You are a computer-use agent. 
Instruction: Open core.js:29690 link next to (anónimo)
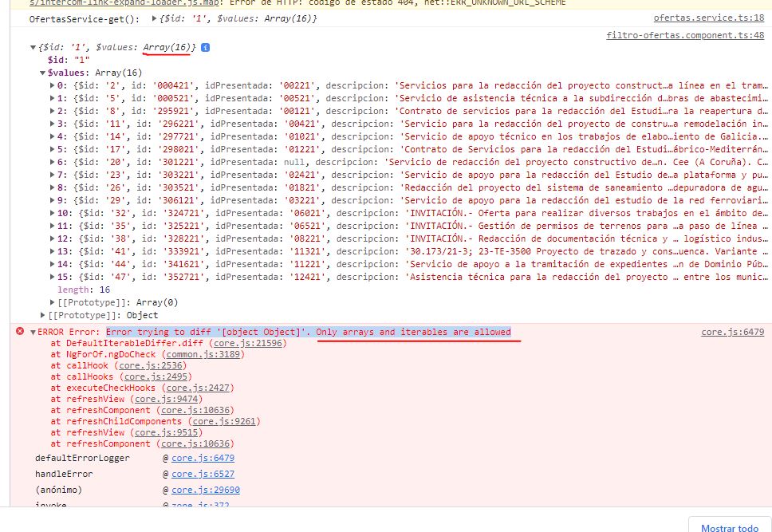click(206, 491)
